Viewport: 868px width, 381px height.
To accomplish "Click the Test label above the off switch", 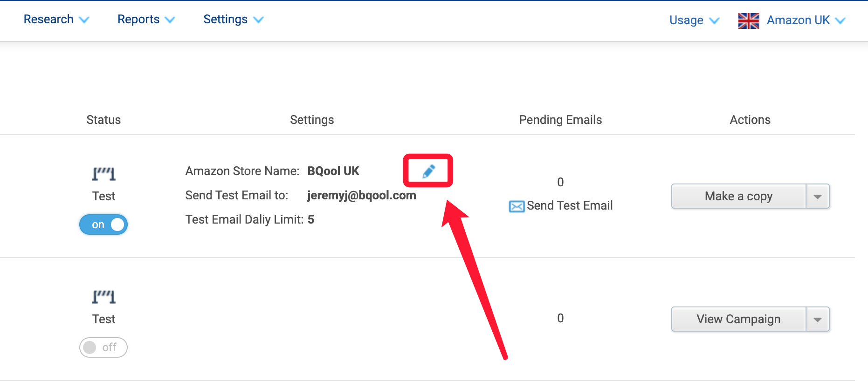I will [x=103, y=319].
